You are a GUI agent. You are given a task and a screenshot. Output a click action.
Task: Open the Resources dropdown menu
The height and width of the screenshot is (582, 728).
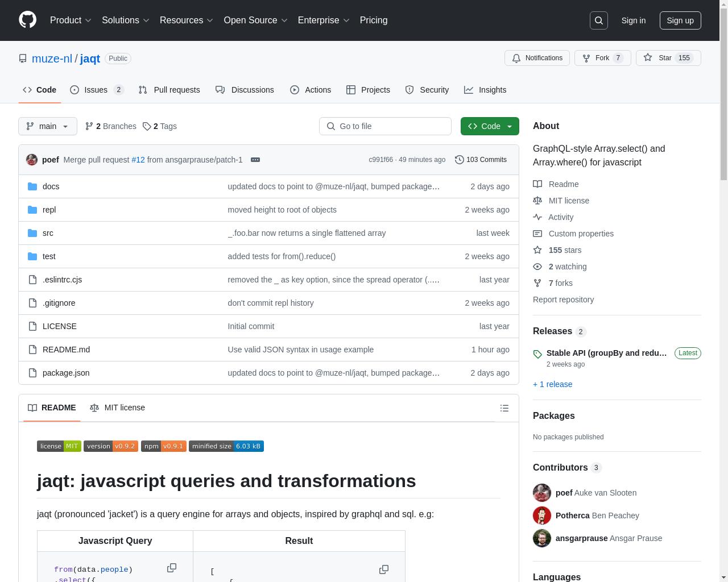tap(187, 20)
